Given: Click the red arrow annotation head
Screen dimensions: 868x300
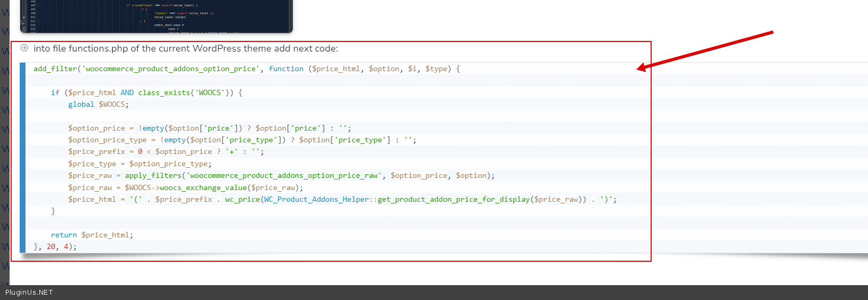Looking at the screenshot, I should (642, 67).
